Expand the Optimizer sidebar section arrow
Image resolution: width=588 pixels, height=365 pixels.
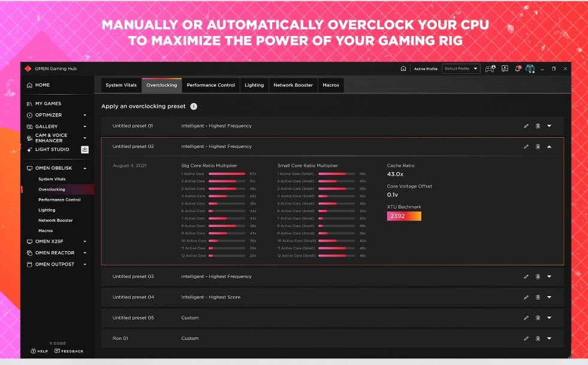[85, 115]
